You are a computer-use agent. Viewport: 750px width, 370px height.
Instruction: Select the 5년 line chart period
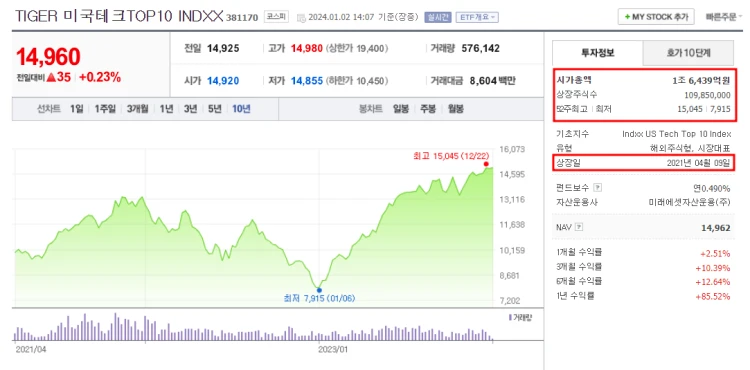214,109
